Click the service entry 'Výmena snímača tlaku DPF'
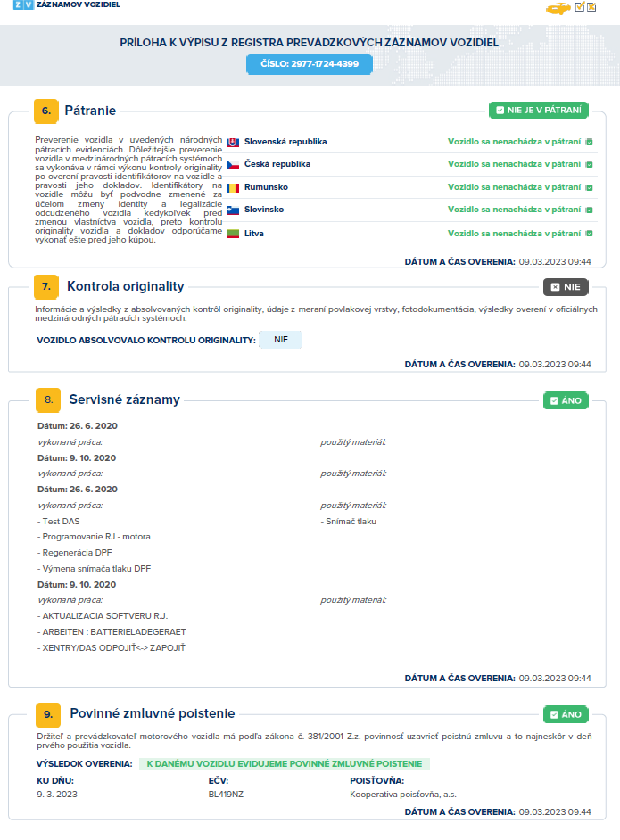The image size is (620, 840). tap(95, 569)
